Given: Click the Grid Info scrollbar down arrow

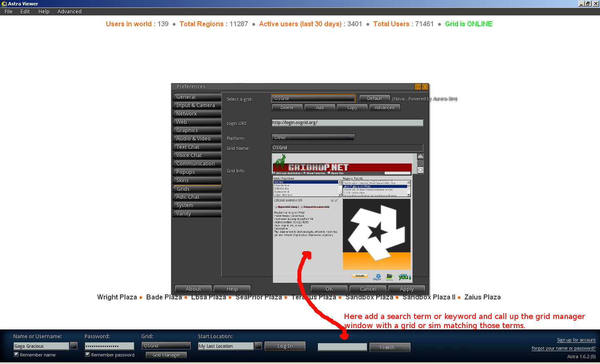Looking at the screenshot, I should click(x=420, y=170).
